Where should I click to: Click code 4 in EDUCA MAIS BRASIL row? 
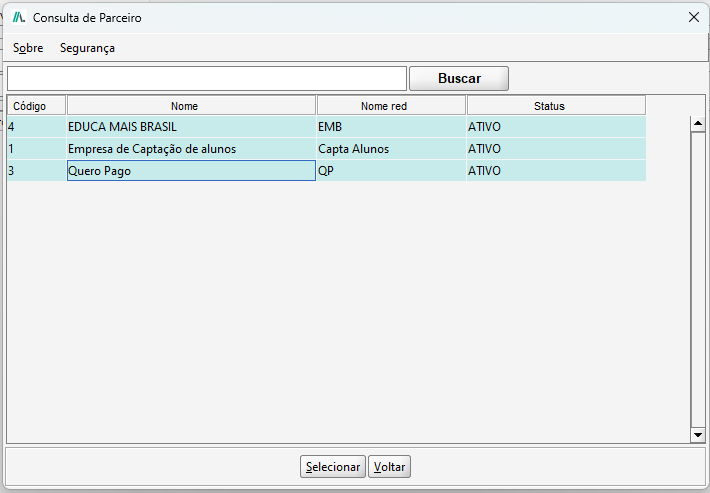36,127
